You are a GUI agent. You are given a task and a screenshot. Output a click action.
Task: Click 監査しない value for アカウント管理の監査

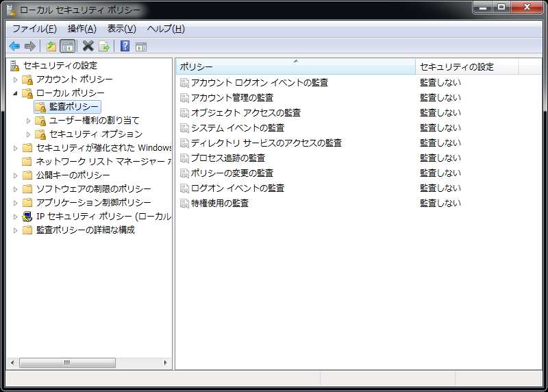tap(440, 98)
